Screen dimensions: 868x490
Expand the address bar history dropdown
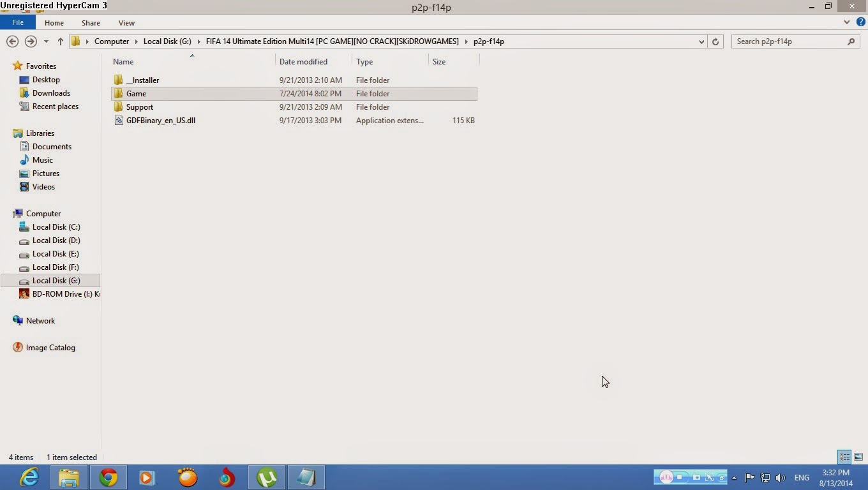click(701, 41)
